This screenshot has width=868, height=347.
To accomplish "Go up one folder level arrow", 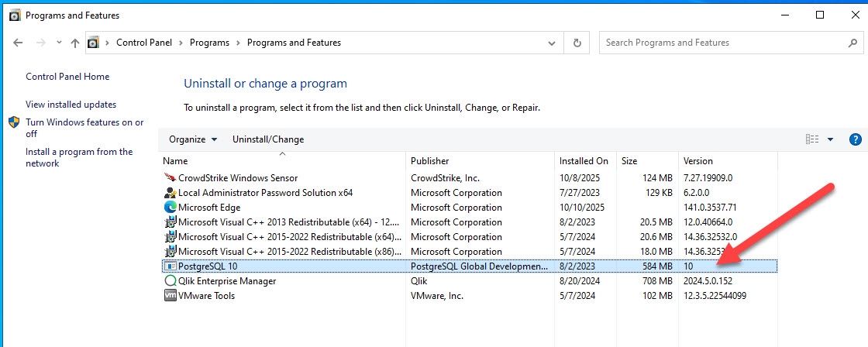I will click(x=75, y=43).
